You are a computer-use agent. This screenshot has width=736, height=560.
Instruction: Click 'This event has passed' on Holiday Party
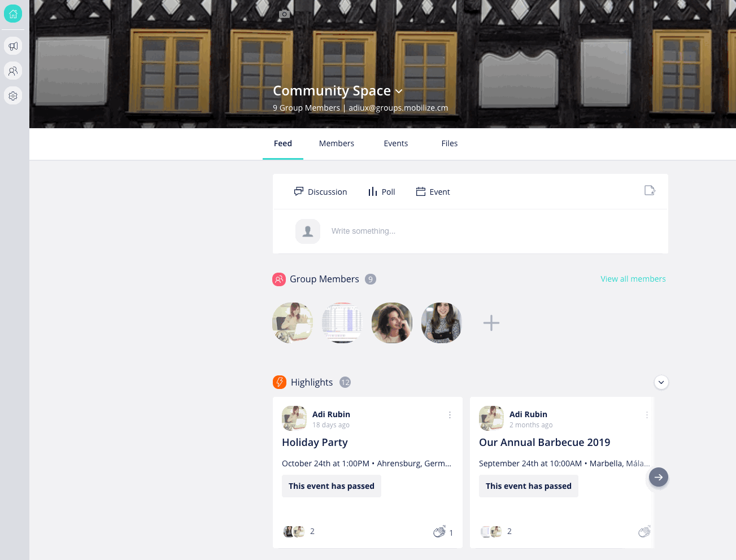332,486
